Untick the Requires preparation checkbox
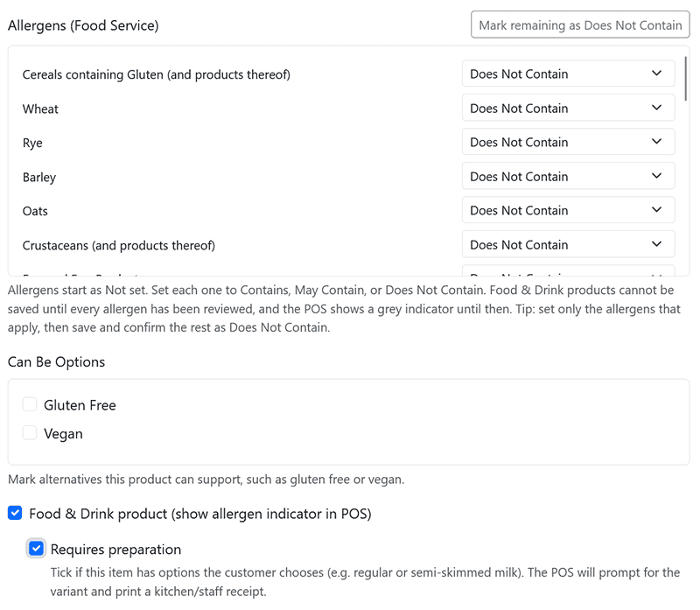Image resolution: width=700 pixels, height=610 pixels. click(36, 549)
